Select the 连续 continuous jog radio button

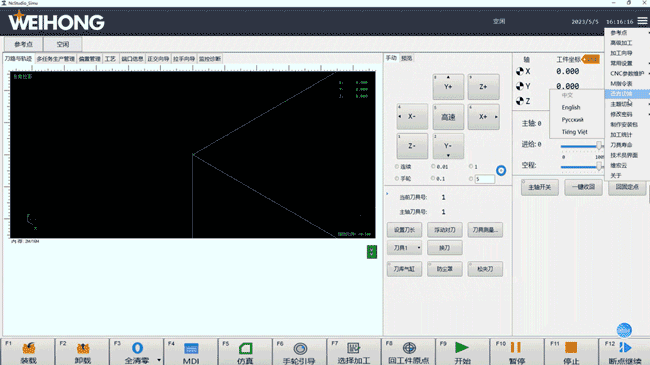click(397, 166)
